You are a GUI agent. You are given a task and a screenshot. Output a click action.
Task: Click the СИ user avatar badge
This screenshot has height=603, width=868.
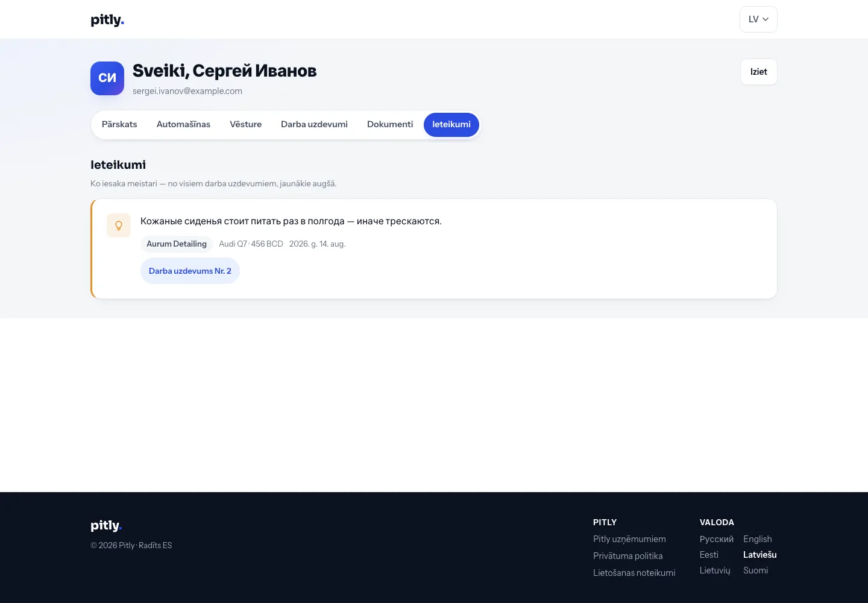pos(107,78)
